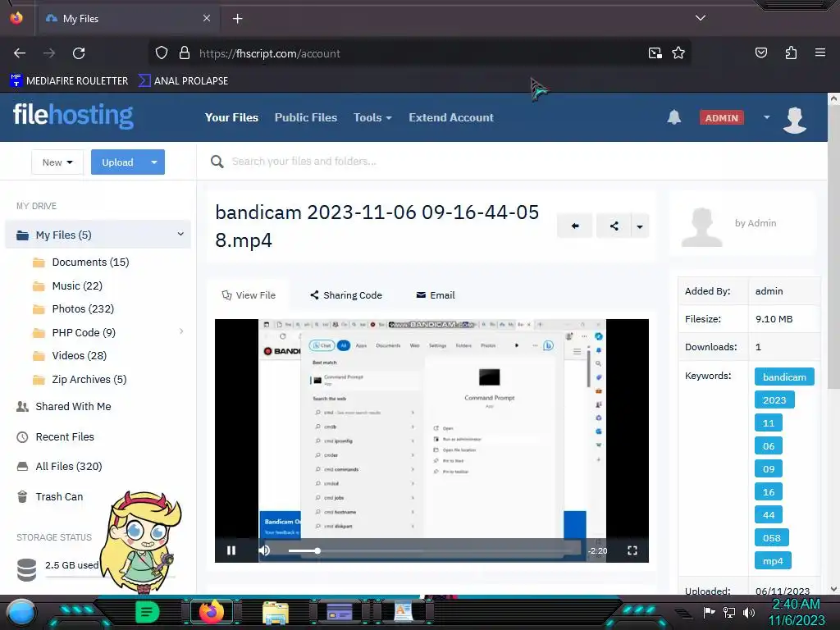This screenshot has width=840, height=630.
Task: Click the bandicam keyword tag
Action: coord(784,377)
